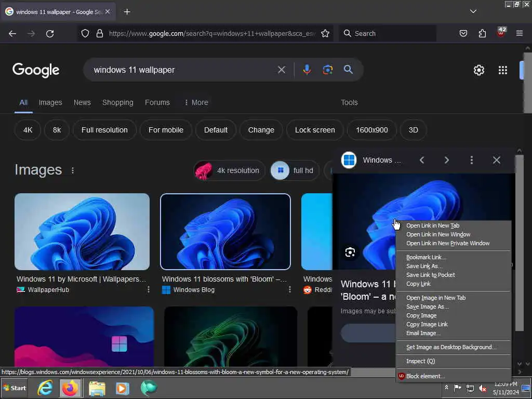The height and width of the screenshot is (399, 532).
Task: Apply the Full resolution filter chip
Action: tap(104, 130)
